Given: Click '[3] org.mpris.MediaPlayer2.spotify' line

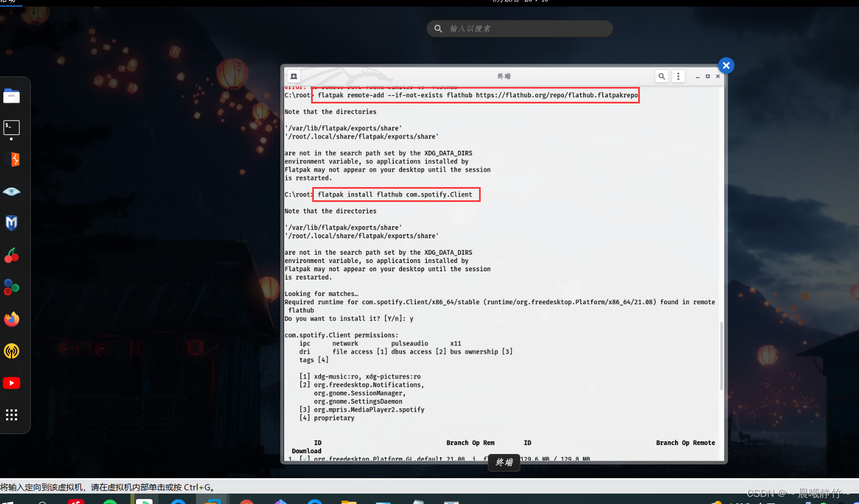Looking at the screenshot, I should pos(362,410).
